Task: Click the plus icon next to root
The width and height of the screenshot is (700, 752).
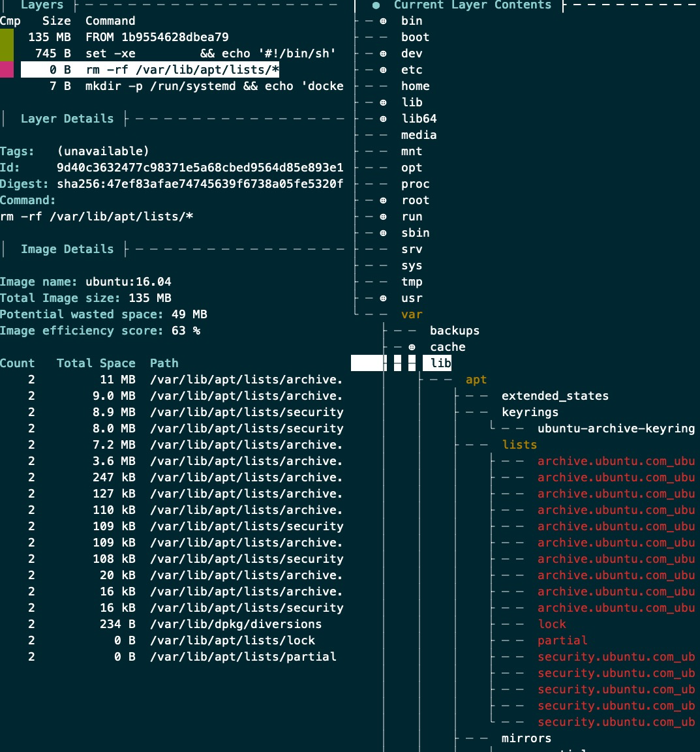Action: pyautogui.click(x=383, y=200)
